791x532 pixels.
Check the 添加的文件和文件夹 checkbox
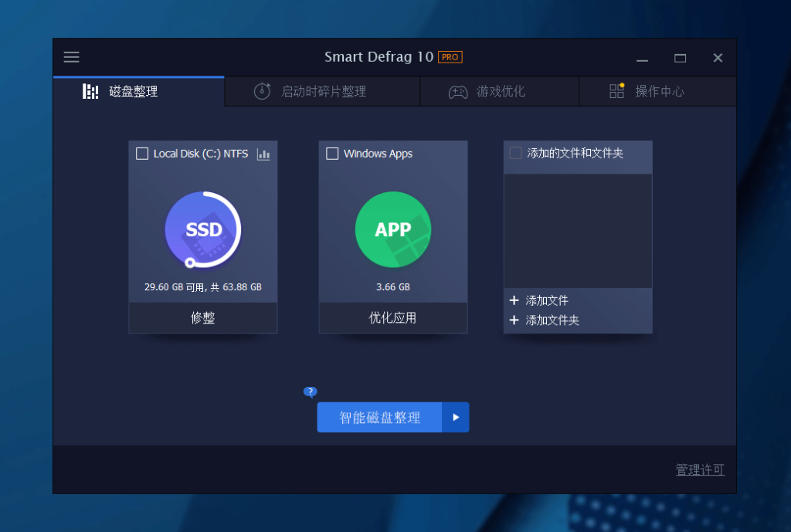coord(515,153)
